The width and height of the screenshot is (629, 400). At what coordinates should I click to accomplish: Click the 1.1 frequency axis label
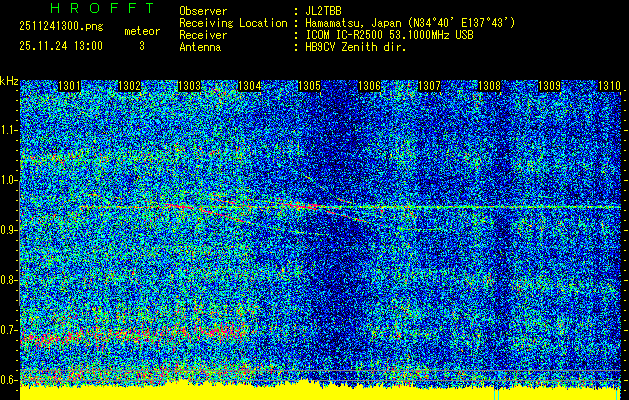(x=9, y=130)
